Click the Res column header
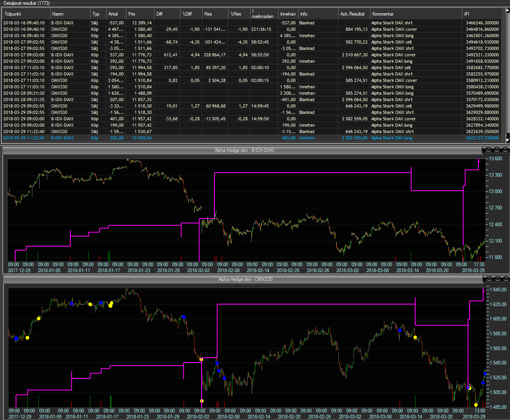 click(x=215, y=14)
